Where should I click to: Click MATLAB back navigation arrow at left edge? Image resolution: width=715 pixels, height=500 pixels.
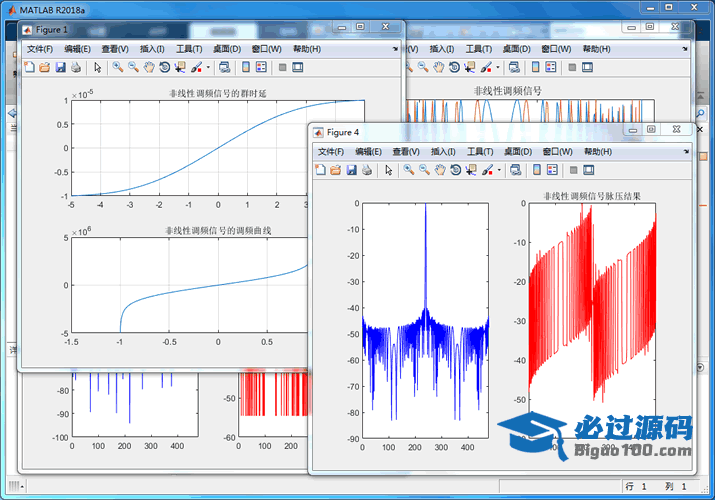point(12,113)
